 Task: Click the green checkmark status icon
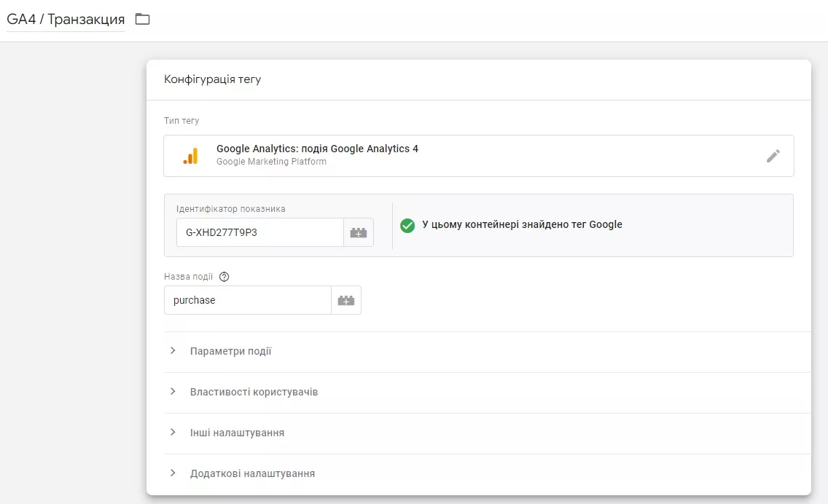click(407, 225)
